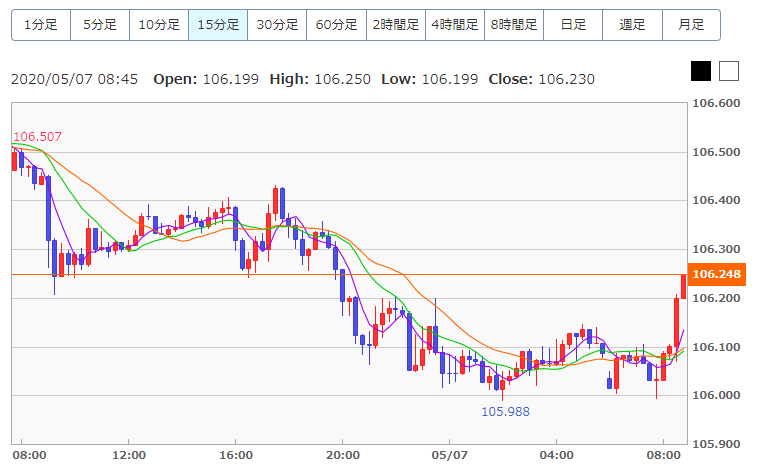Show the 4時間足 chart
Screen dimensions: 762x468
click(x=455, y=25)
